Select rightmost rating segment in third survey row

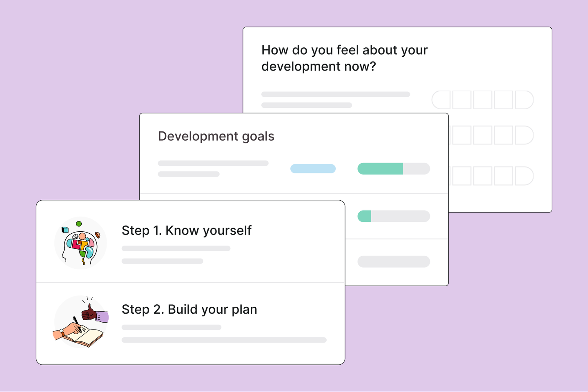(524, 176)
